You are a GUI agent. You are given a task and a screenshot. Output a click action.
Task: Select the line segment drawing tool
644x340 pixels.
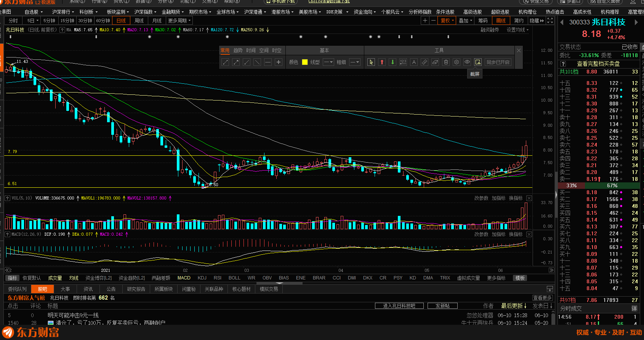[225, 62]
